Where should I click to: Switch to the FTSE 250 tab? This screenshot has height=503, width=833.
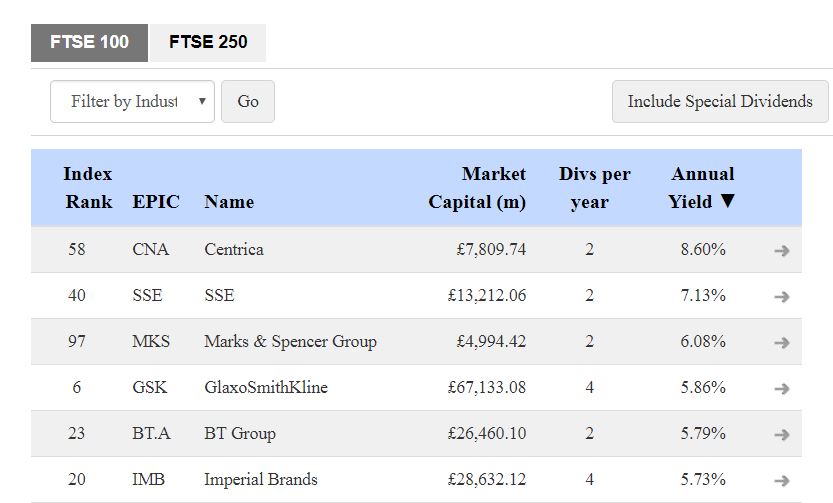point(208,43)
